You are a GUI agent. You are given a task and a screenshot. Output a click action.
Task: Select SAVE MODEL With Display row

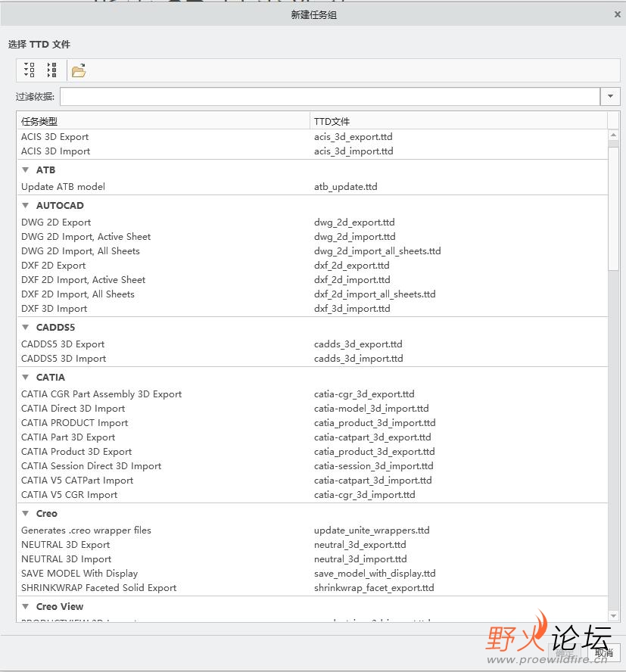(312, 574)
